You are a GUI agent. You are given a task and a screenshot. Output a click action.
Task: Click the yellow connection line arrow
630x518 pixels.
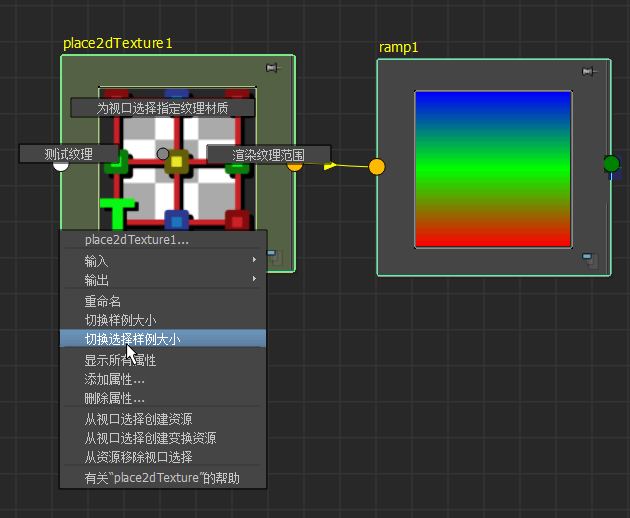pos(330,165)
